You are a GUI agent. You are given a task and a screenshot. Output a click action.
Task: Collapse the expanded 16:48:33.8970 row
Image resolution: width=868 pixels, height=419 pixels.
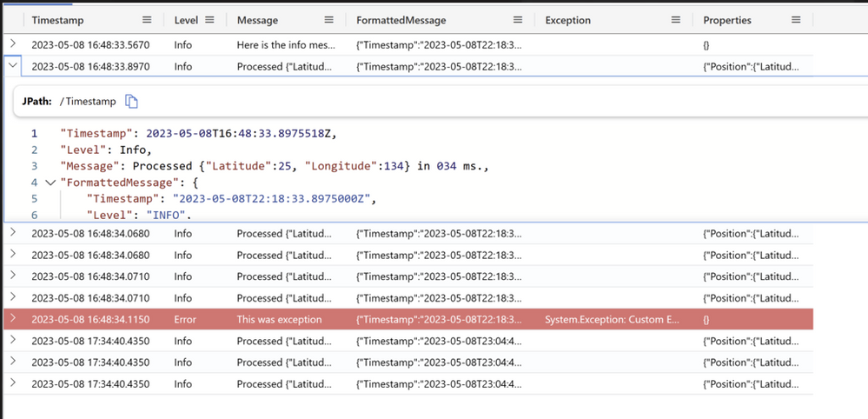pyautogui.click(x=13, y=64)
